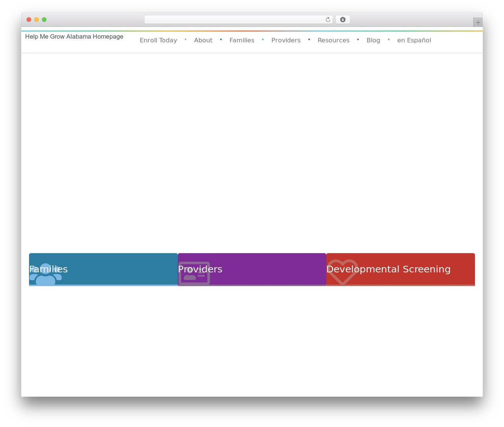504x427 pixels.
Task: Click the blue Families tile
Action: [104, 269]
